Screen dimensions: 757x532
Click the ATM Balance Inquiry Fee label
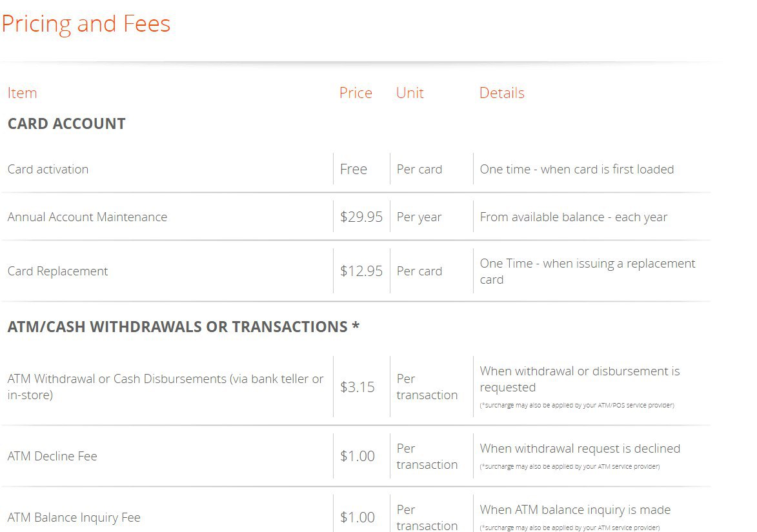(x=74, y=518)
